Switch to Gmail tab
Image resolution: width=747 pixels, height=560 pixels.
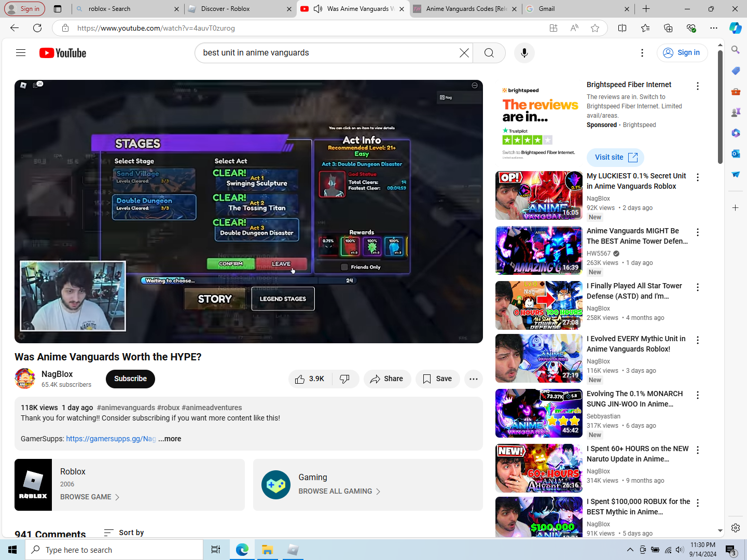click(578, 9)
